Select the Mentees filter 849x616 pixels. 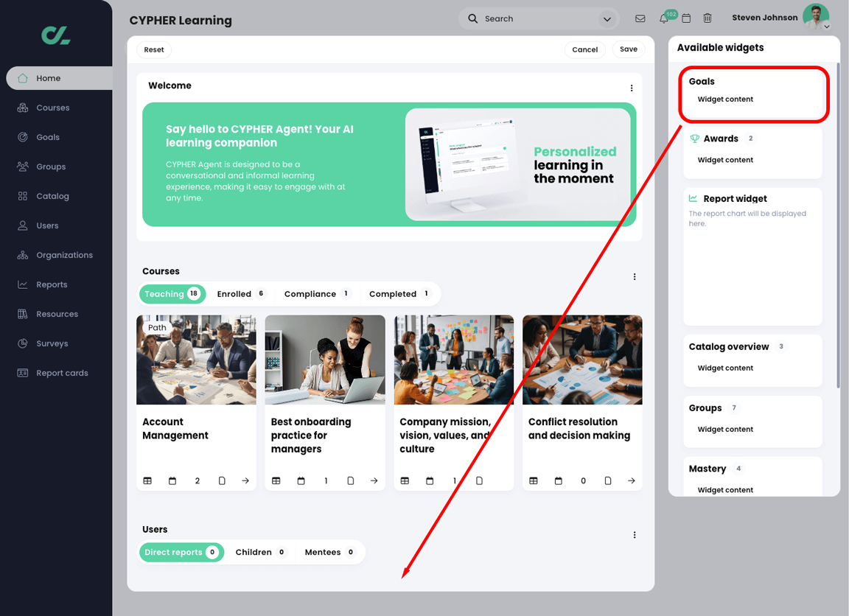point(321,552)
